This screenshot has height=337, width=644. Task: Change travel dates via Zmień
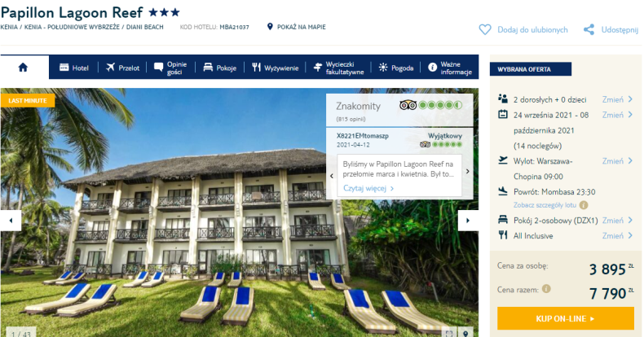tap(617, 116)
